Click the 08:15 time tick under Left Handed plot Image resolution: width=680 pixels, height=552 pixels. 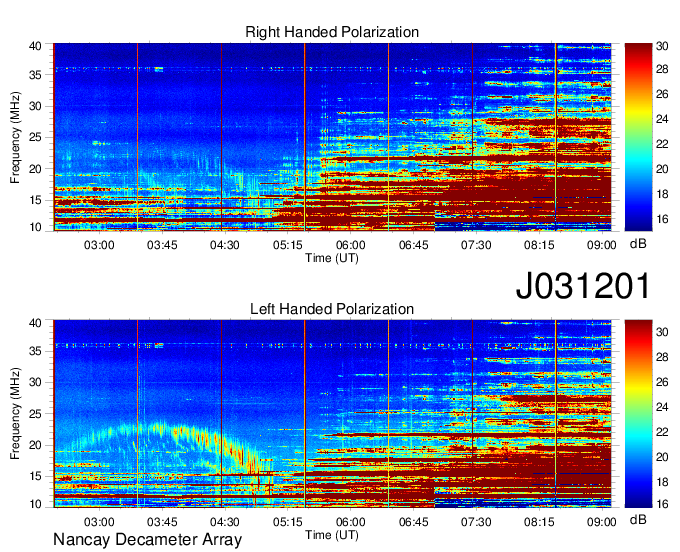pos(539,522)
